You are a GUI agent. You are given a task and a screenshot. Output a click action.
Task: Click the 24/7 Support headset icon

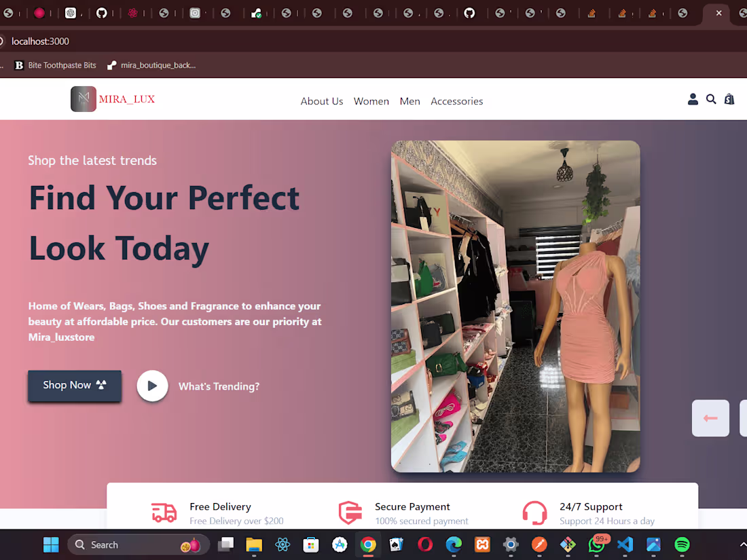[x=534, y=513]
